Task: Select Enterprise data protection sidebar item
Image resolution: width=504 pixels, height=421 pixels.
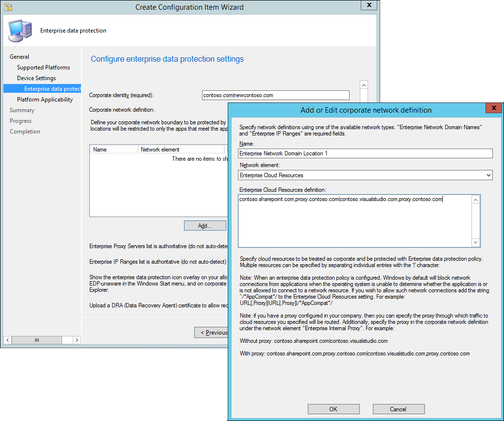Action: click(x=42, y=89)
